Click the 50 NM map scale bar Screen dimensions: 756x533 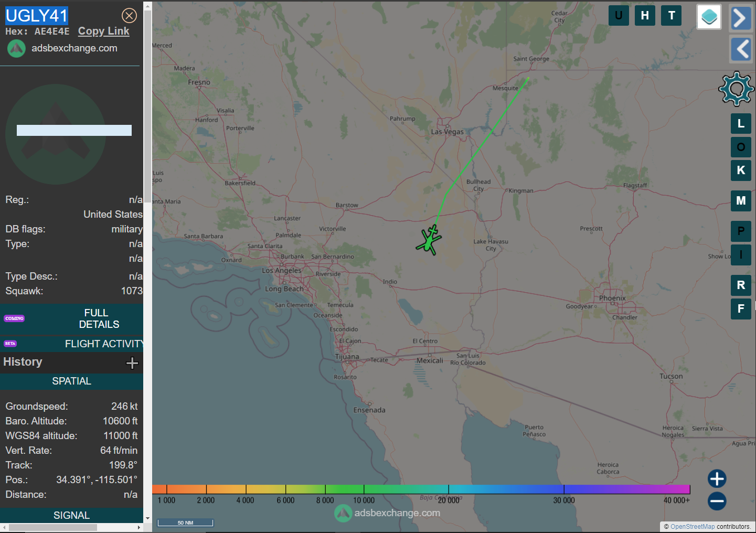185,523
